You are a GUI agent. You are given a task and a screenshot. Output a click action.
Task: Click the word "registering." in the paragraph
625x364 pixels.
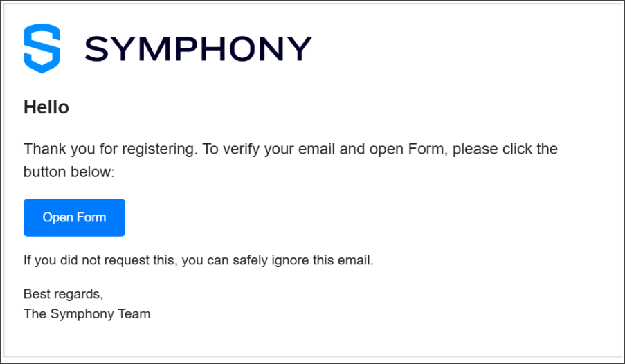pos(160,149)
